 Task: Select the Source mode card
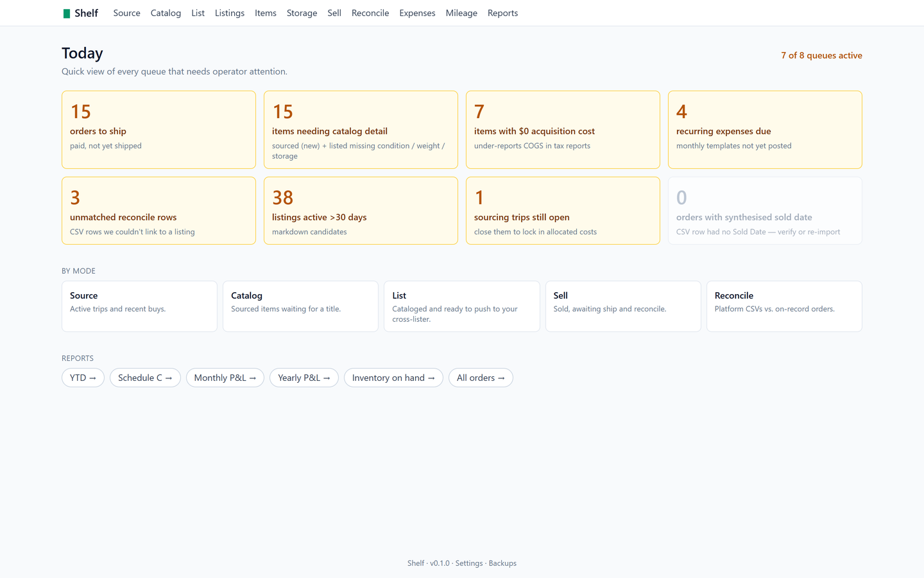(x=139, y=306)
